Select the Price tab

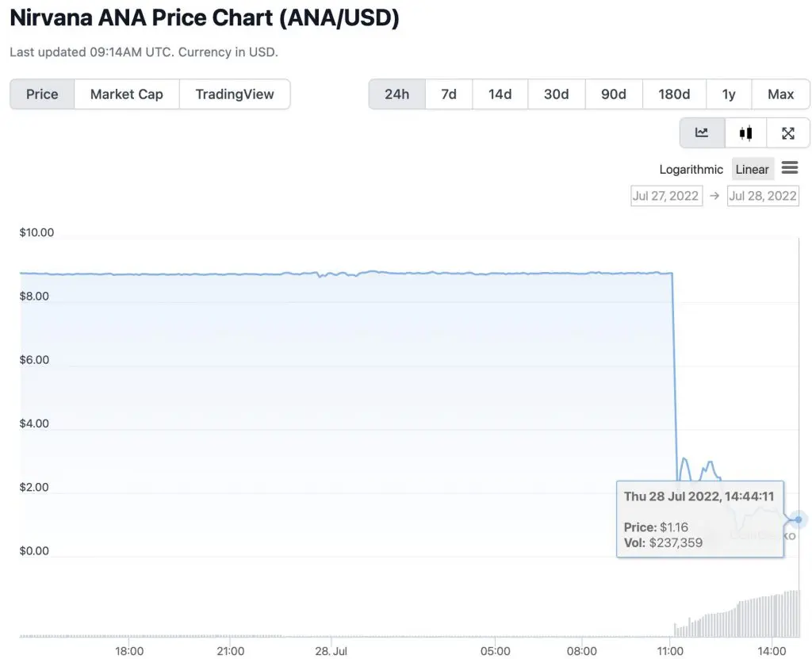pyautogui.click(x=42, y=94)
